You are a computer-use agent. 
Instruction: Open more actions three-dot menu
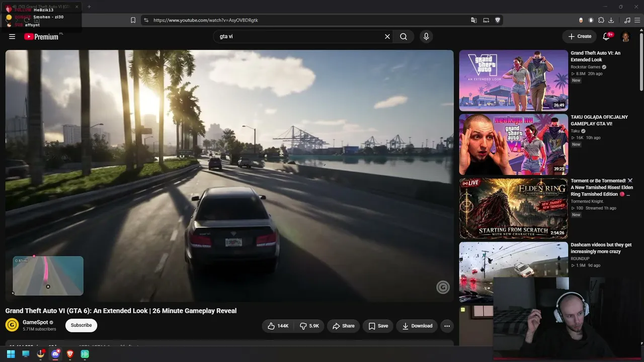click(x=447, y=326)
